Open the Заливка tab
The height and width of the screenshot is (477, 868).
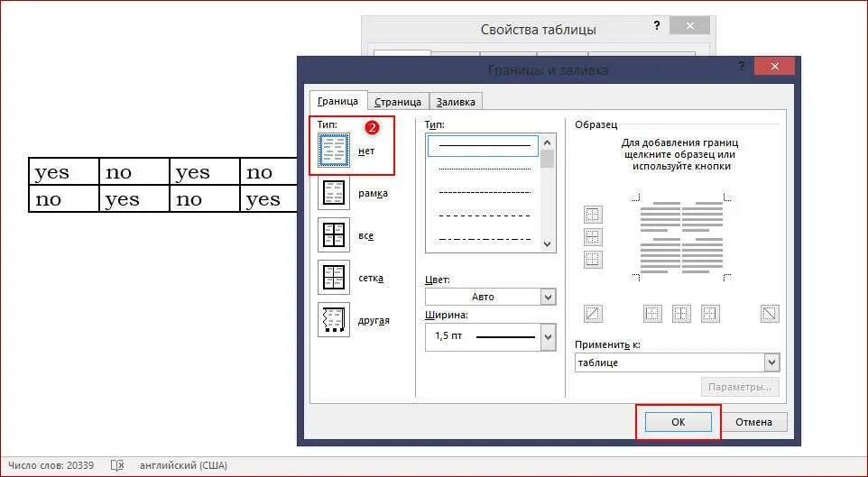[456, 103]
